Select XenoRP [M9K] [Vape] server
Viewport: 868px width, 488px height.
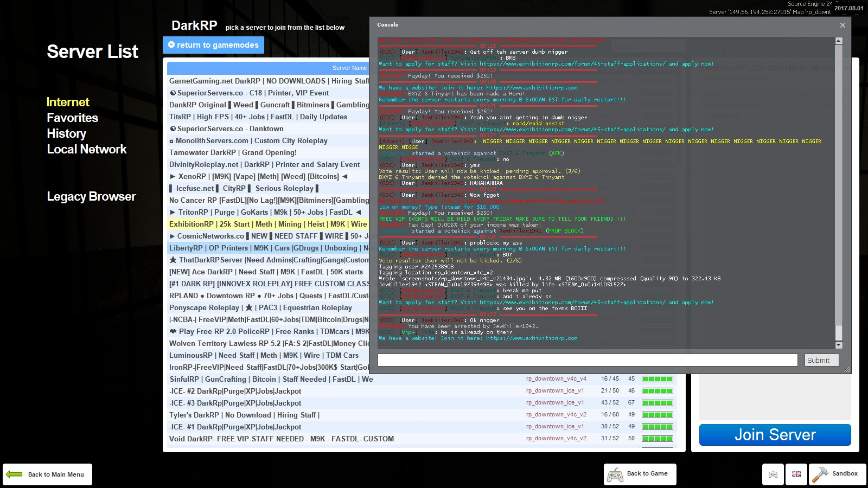pyautogui.click(x=268, y=176)
